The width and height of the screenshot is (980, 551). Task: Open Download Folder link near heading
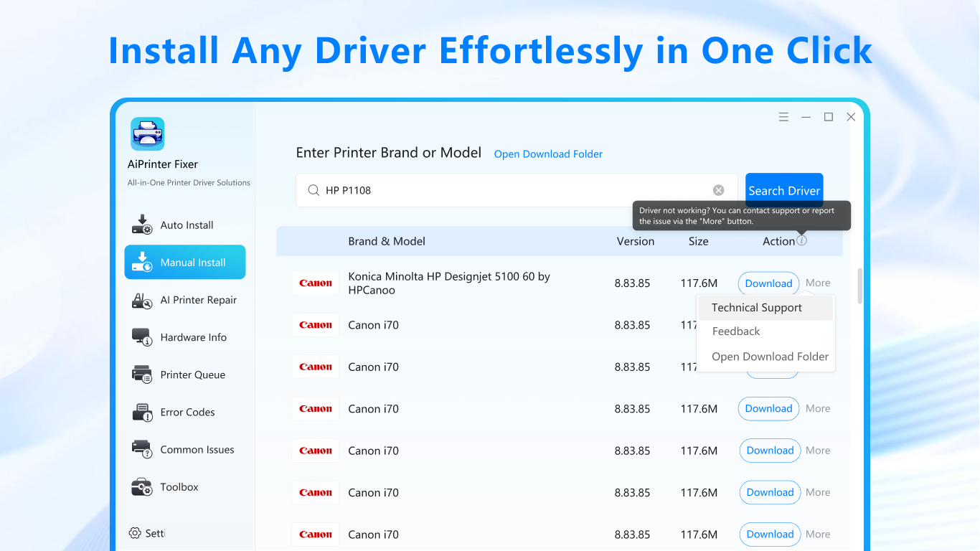click(x=548, y=154)
